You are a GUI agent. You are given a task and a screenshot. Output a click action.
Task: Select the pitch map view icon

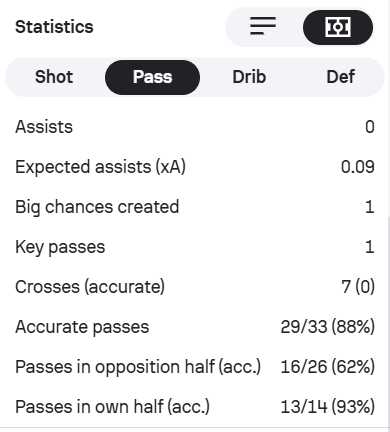338,27
